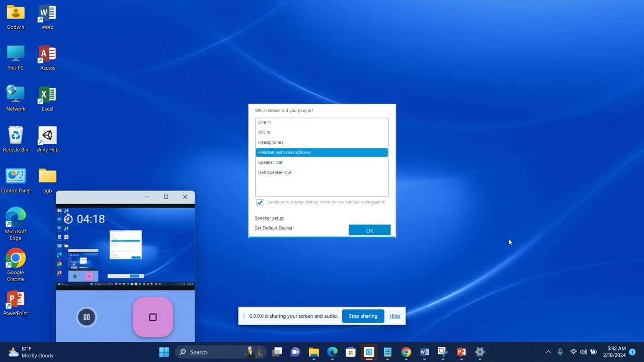
Task: Open the Speaker setup link
Action: [x=269, y=218]
